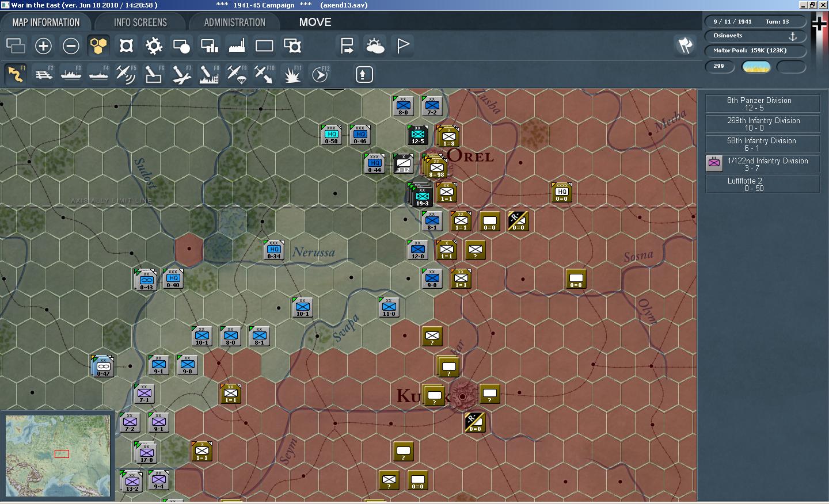Screen dimensions: 829x504
Task: Select 58th Infantry Division in unit list
Action: [x=763, y=144]
